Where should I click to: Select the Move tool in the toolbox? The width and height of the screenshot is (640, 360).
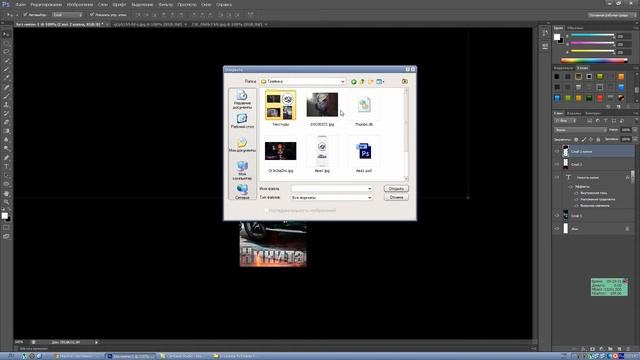[x=6, y=34]
